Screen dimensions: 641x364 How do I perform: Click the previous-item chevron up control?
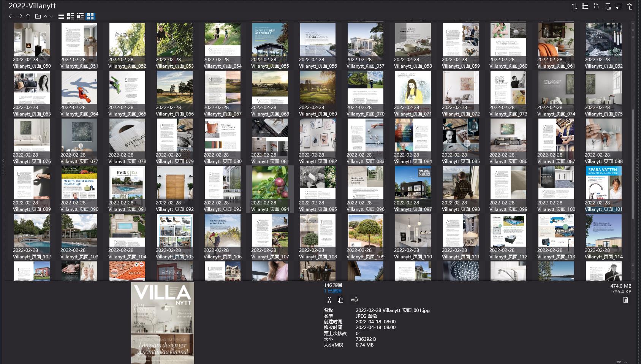pos(45,16)
